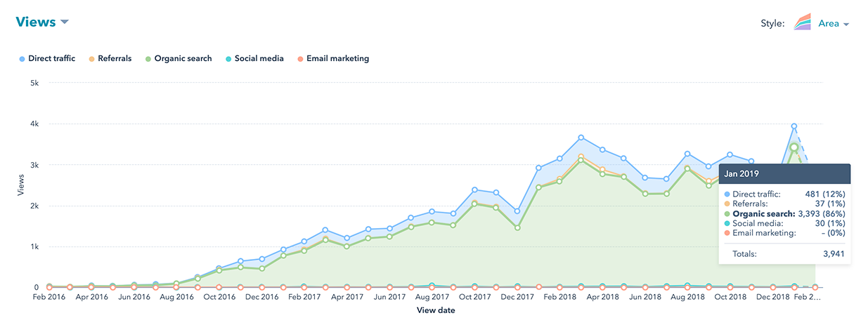This screenshot has width=868, height=332.
Task: Open the Views metric dropdown
Action: coord(42,22)
